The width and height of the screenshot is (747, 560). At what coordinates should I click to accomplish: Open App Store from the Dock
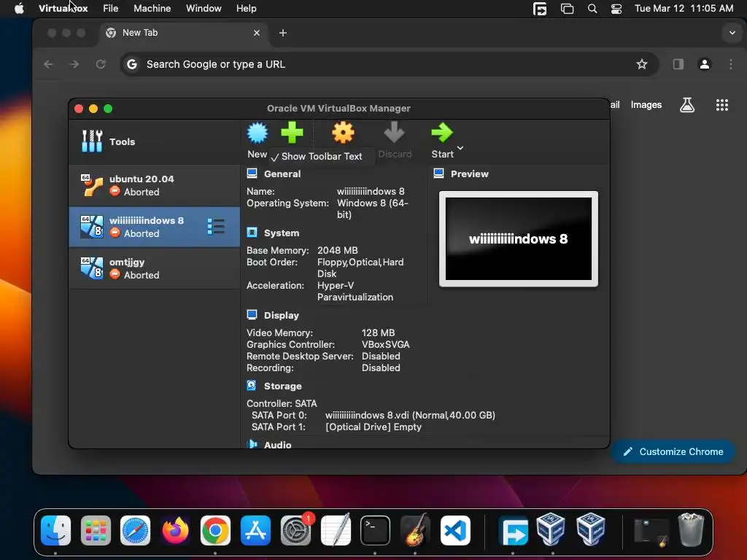coord(255,530)
